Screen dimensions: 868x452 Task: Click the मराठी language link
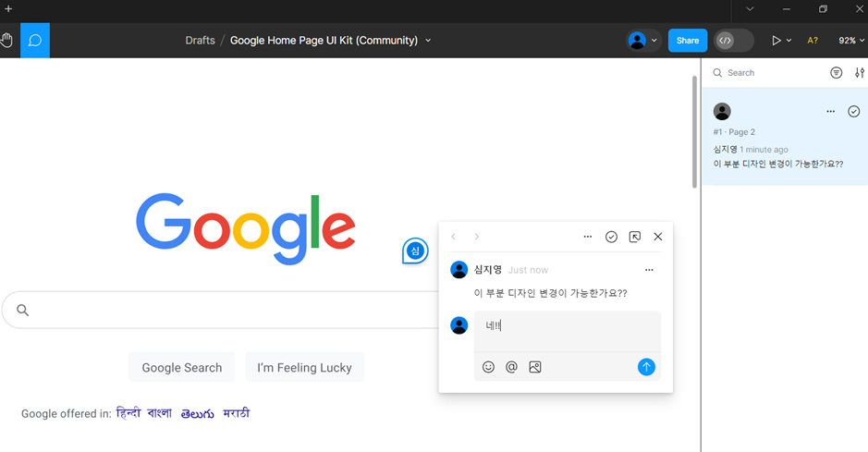237,413
